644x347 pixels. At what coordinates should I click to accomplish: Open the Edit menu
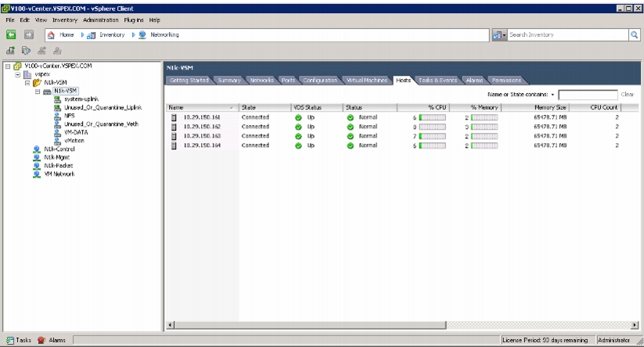pyautogui.click(x=24, y=20)
